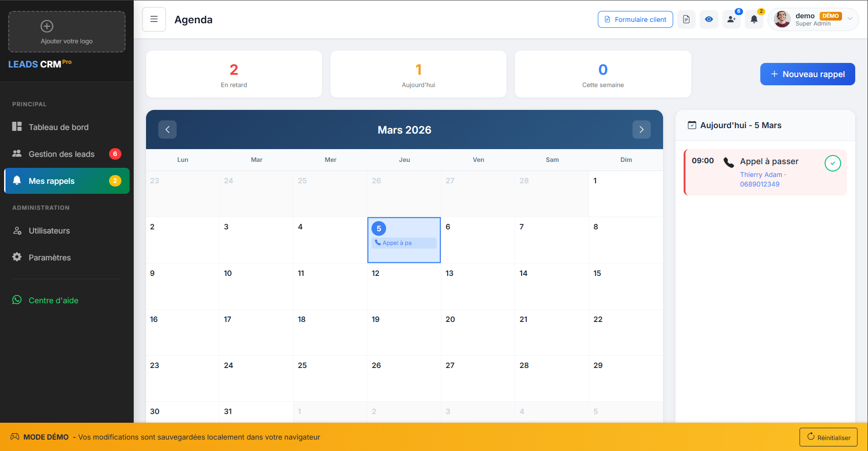868x451 pixels.
Task: Open the add-user icon with badge
Action: click(731, 19)
